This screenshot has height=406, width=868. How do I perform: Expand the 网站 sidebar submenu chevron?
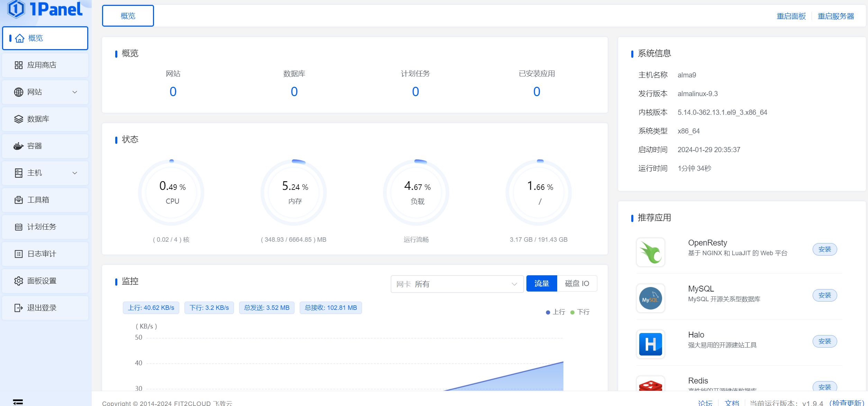click(75, 92)
